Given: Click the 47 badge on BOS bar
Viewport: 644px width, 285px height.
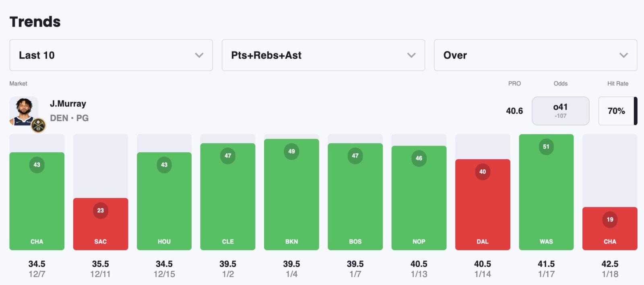Looking at the screenshot, I should click(x=355, y=156).
